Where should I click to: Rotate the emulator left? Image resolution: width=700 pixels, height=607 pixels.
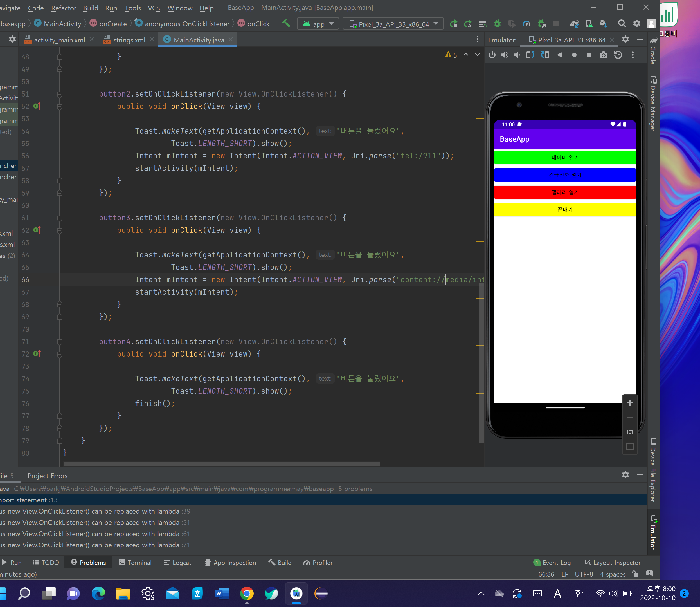tap(530, 55)
